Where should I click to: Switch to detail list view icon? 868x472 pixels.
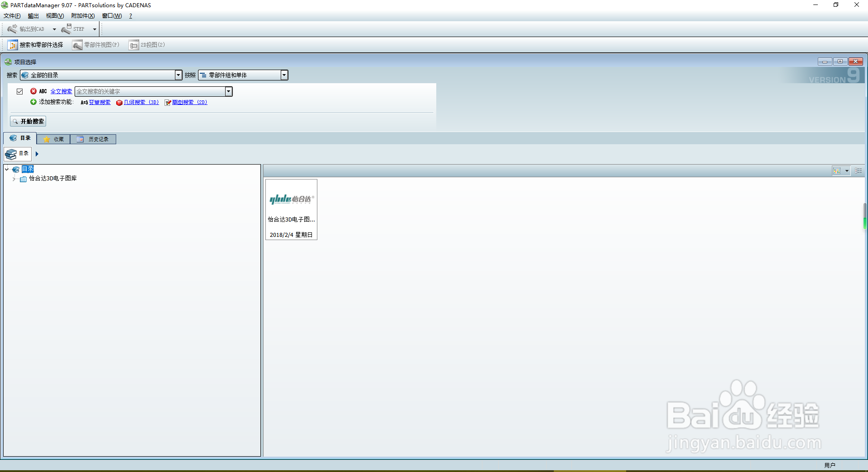coord(859,170)
